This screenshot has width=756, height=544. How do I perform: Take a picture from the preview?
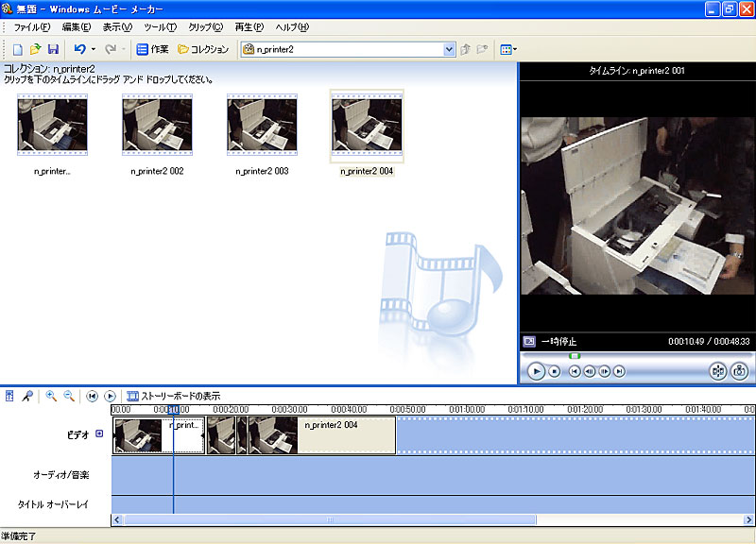[x=740, y=371]
